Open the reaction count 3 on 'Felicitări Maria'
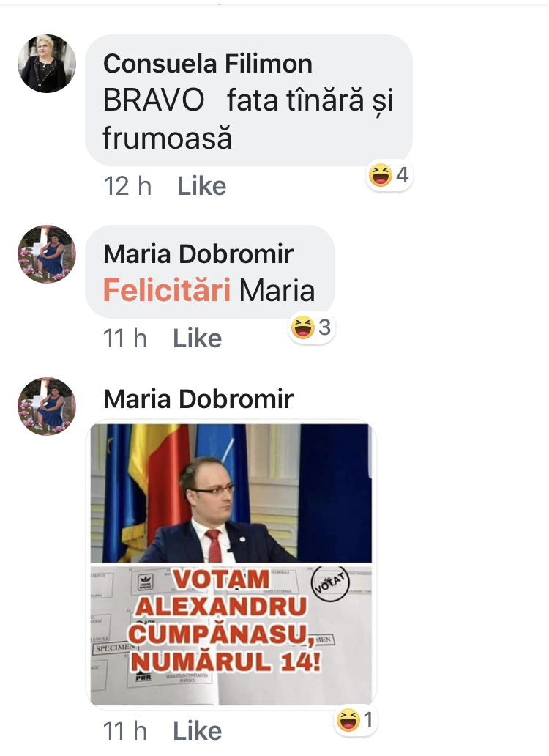This screenshot has width=549, height=756. pos(324,327)
